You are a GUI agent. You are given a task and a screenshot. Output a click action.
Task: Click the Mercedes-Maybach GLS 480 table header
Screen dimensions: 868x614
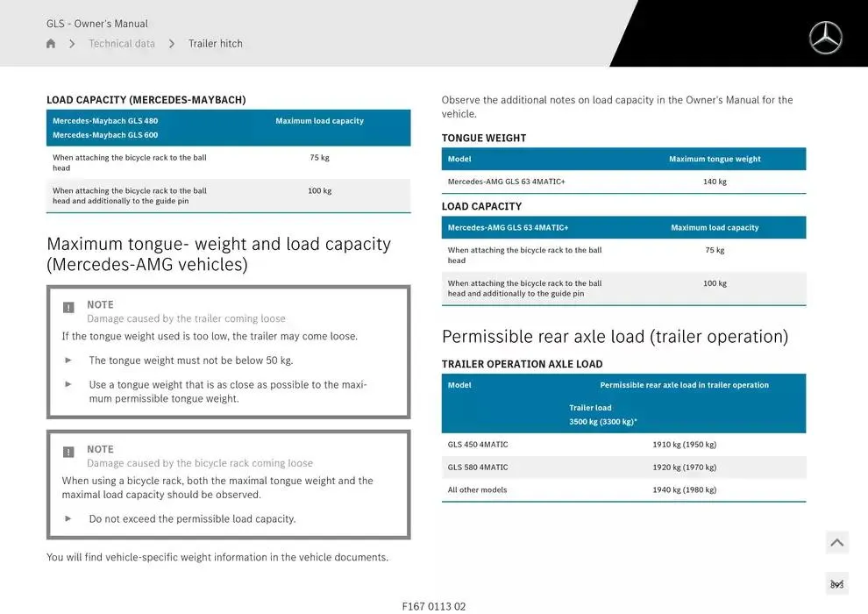pyautogui.click(x=105, y=121)
